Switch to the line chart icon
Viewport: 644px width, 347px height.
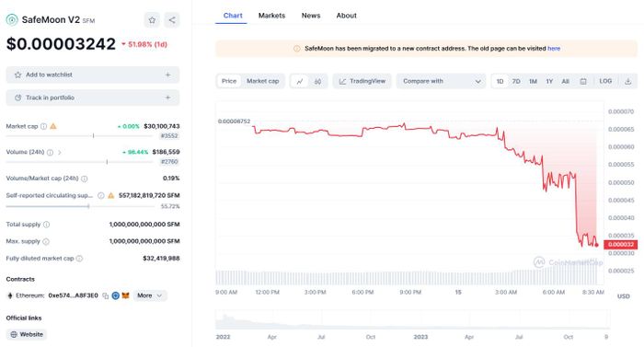(x=300, y=81)
